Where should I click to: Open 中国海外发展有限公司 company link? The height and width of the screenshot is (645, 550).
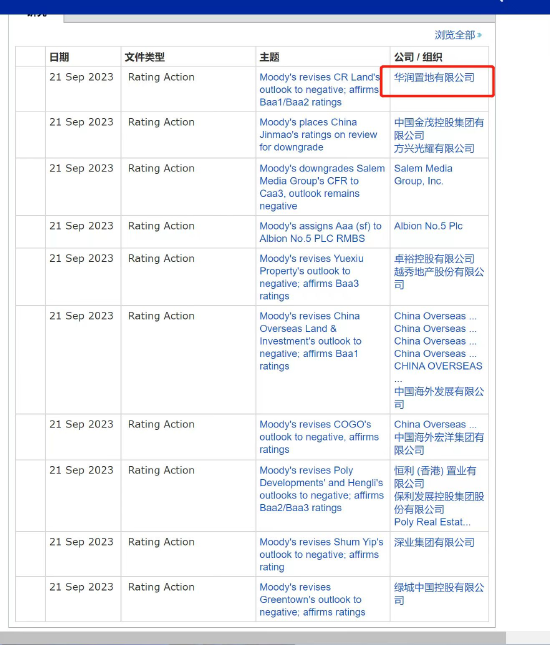click(439, 398)
